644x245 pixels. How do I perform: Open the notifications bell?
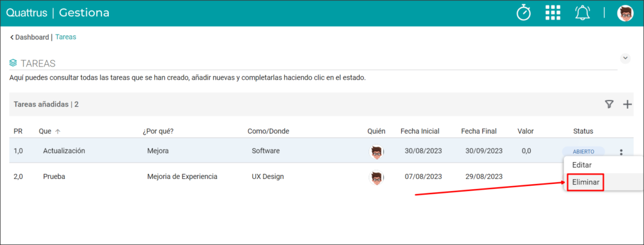[x=582, y=13]
